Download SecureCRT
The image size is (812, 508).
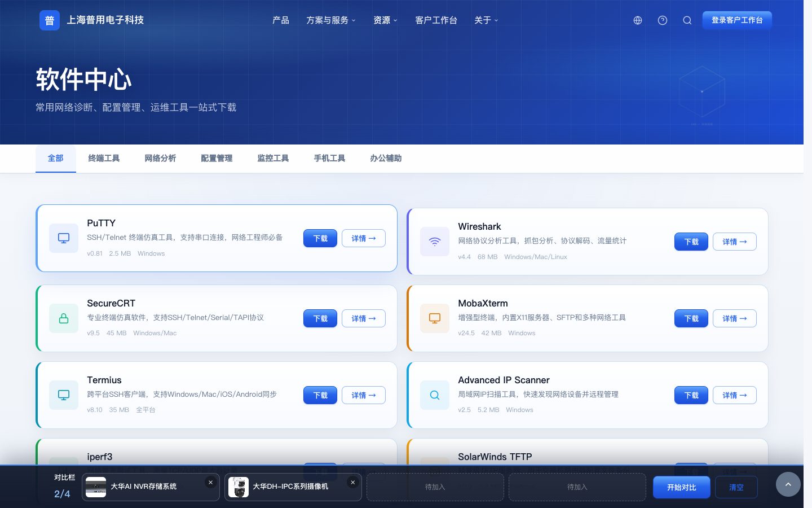tap(320, 318)
